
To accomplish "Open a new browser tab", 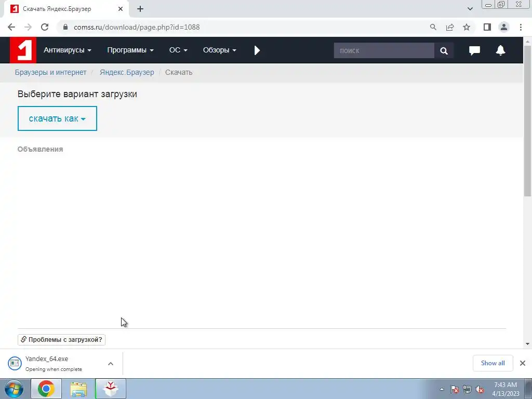I will pyautogui.click(x=140, y=9).
